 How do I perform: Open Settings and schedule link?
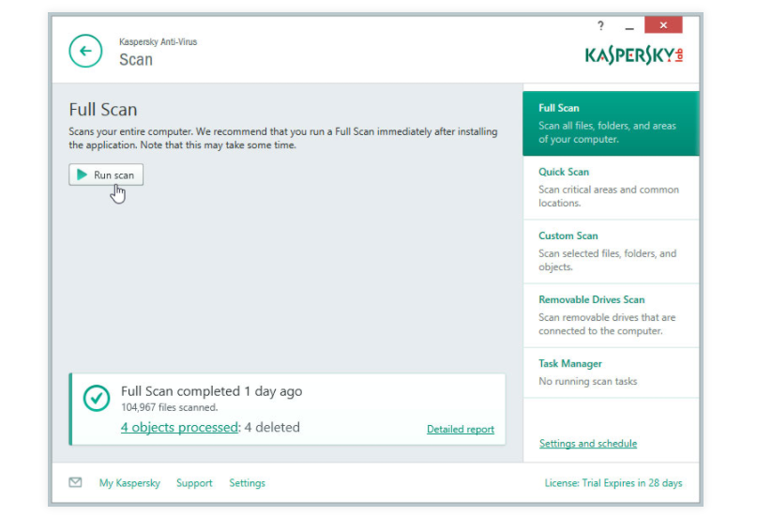(x=588, y=443)
